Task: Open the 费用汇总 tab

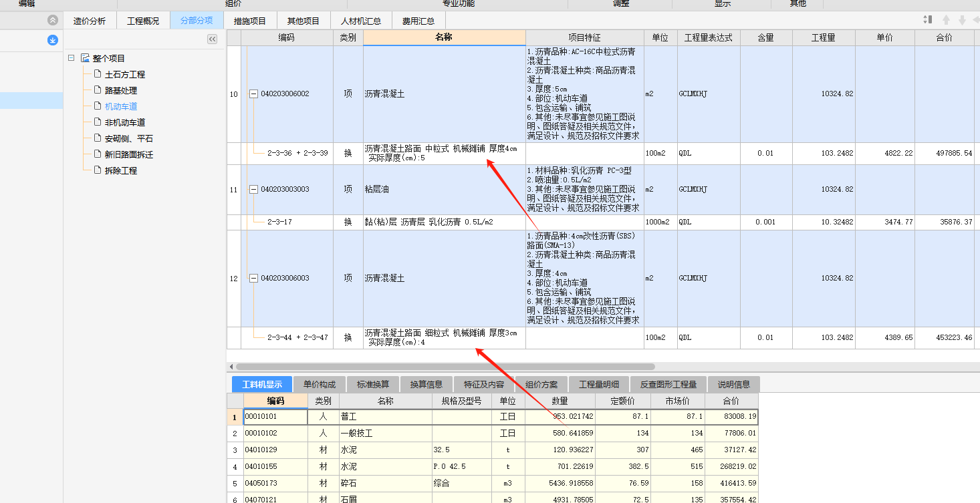Action: pos(418,21)
